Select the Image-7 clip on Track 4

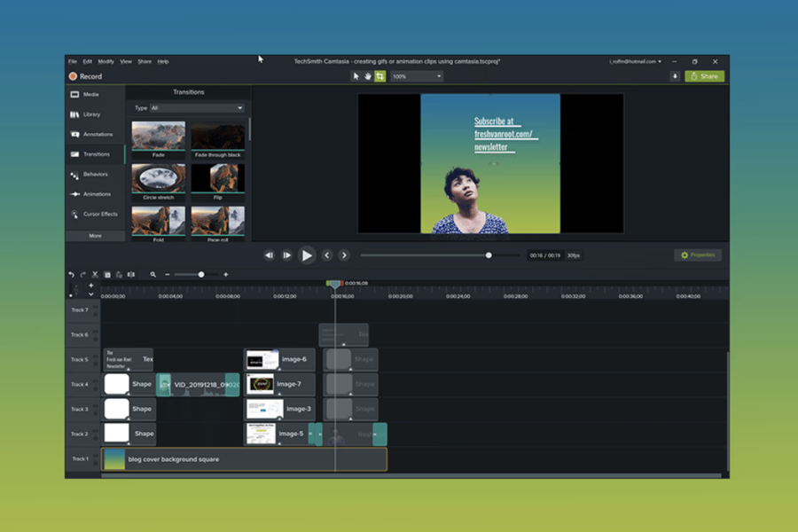[x=279, y=384]
